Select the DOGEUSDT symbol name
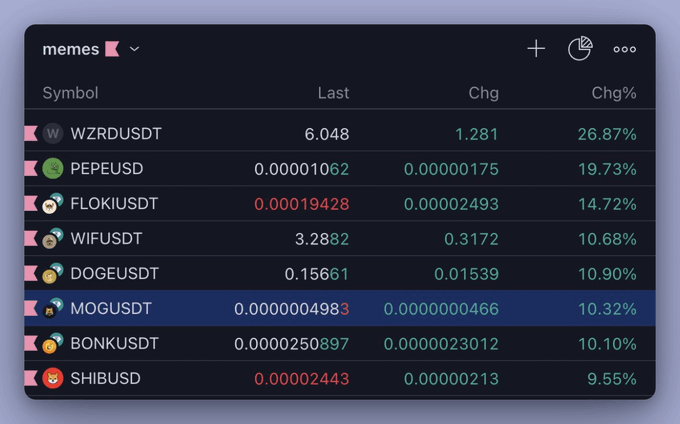This screenshot has width=680, height=424. click(114, 274)
